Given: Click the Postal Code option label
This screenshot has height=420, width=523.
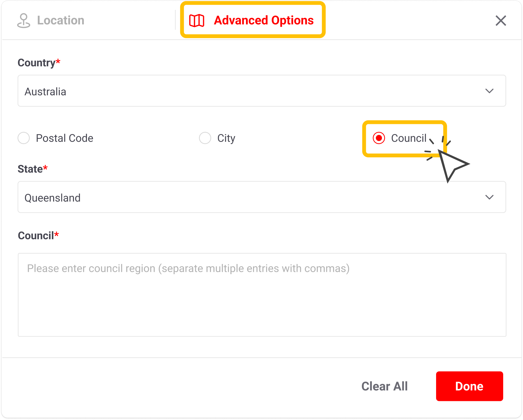Looking at the screenshot, I should click(x=65, y=138).
